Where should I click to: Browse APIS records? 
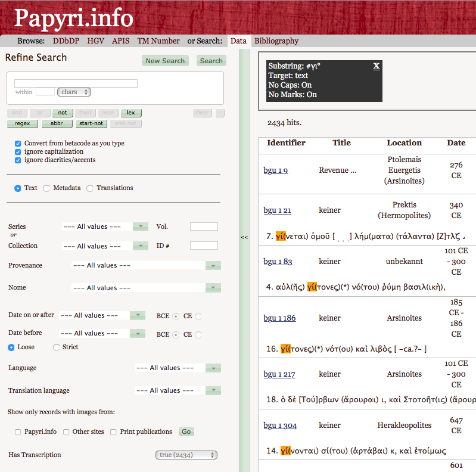pyautogui.click(x=120, y=41)
